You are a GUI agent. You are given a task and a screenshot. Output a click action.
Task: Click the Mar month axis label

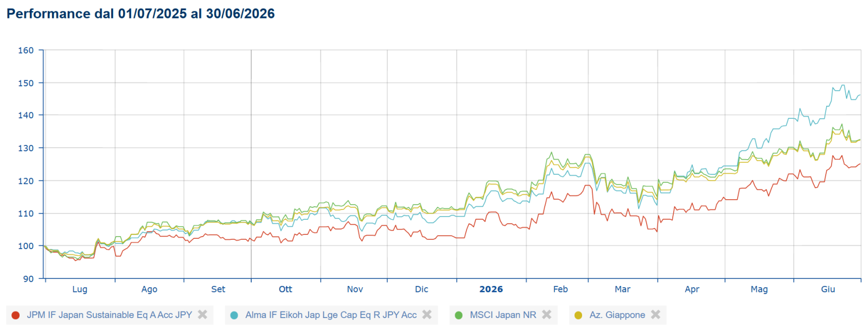tap(623, 289)
